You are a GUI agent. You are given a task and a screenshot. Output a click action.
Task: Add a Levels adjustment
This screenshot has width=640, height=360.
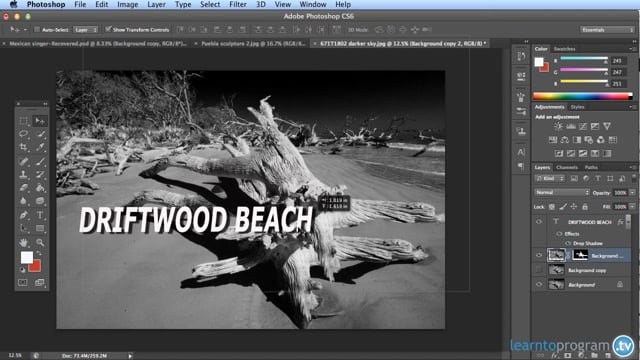[x=571, y=127]
